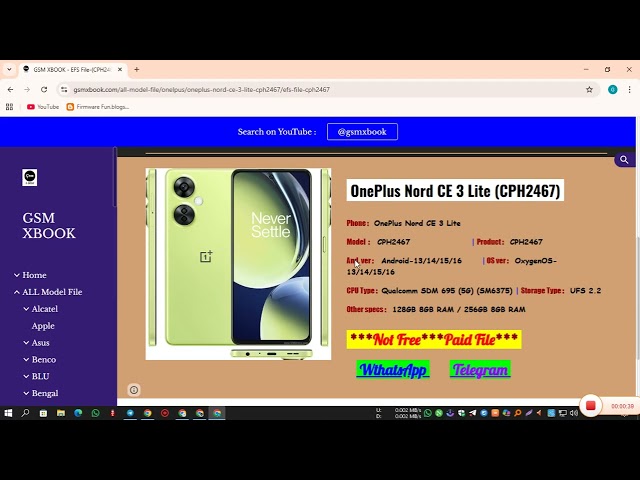The image size is (640, 480).
Task: Click the sidebar scrollbar handle
Action: [115, 177]
